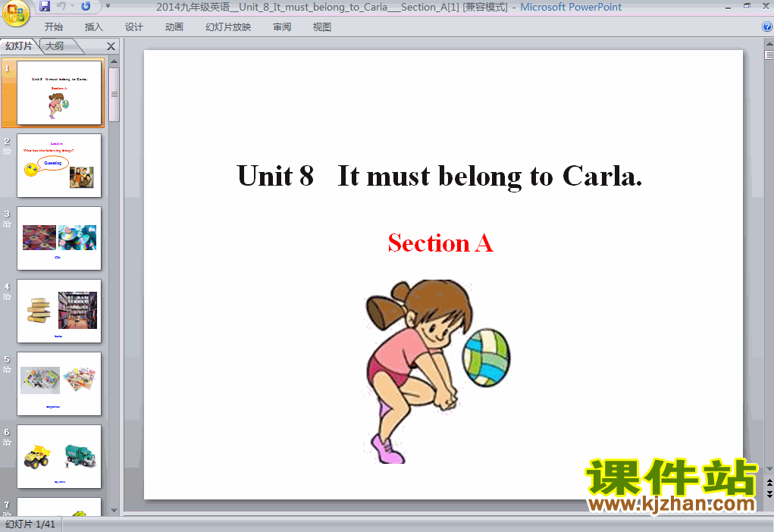The image size is (774, 532).
Task: Click the Redo/Repeat icon
Action: coord(86,6)
